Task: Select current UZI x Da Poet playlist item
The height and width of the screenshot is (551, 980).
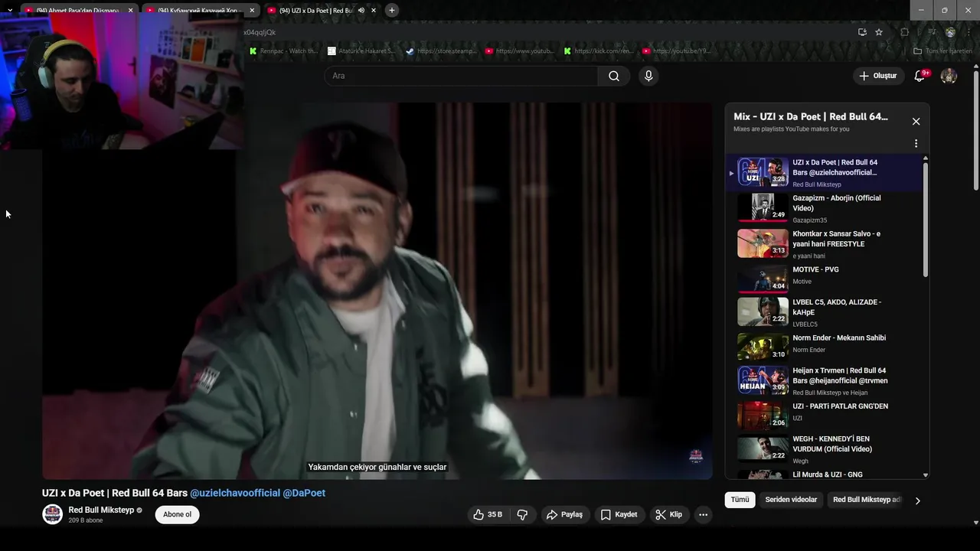Action: click(824, 173)
